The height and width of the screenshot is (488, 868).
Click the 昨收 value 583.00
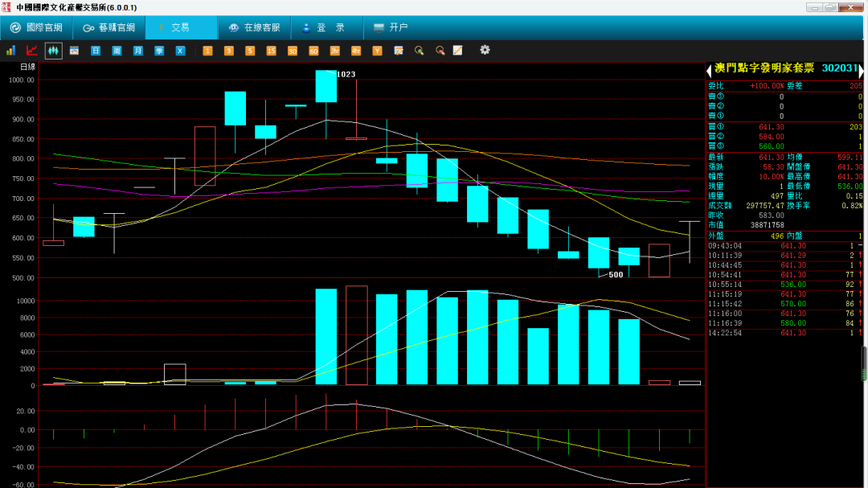[771, 215]
